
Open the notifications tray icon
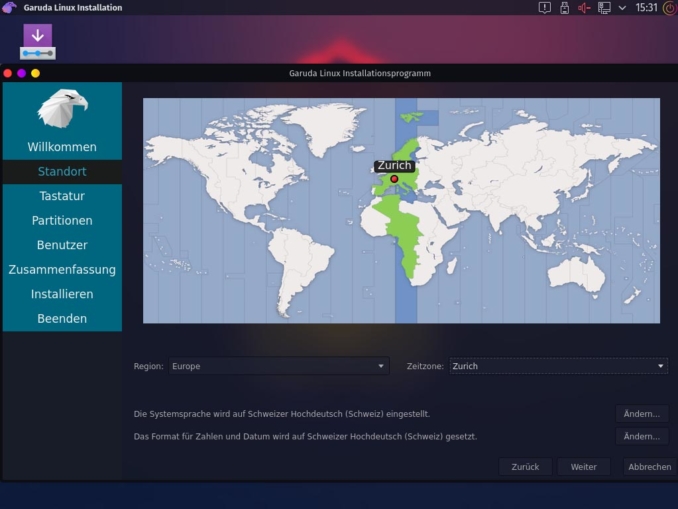[544, 8]
